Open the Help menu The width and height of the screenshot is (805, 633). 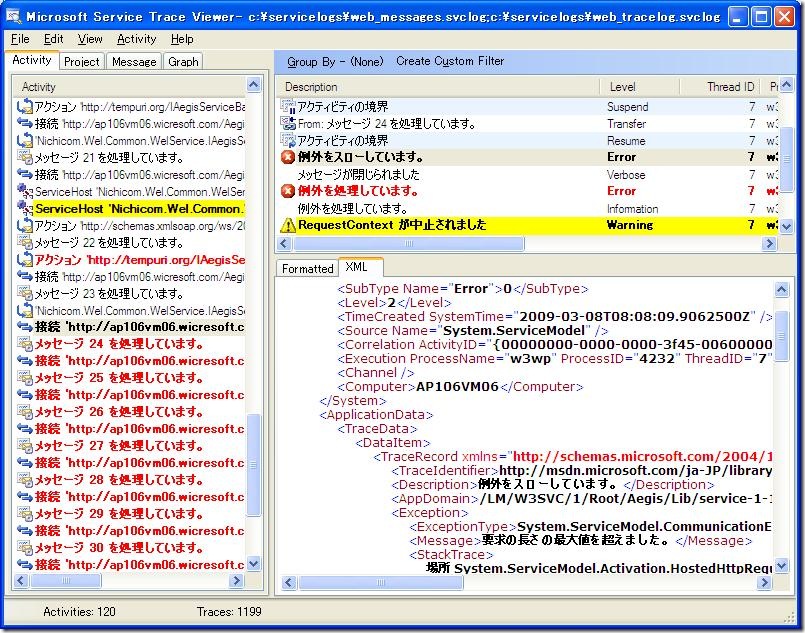coord(182,39)
